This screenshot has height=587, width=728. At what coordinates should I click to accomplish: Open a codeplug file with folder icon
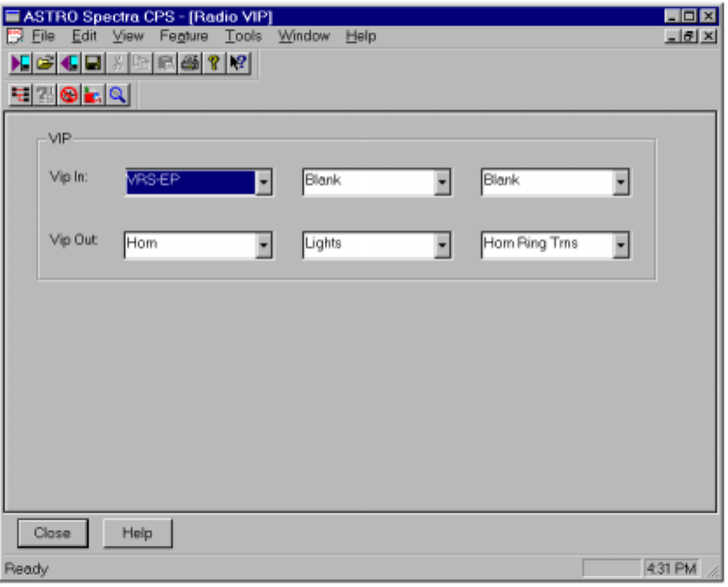[x=45, y=63]
